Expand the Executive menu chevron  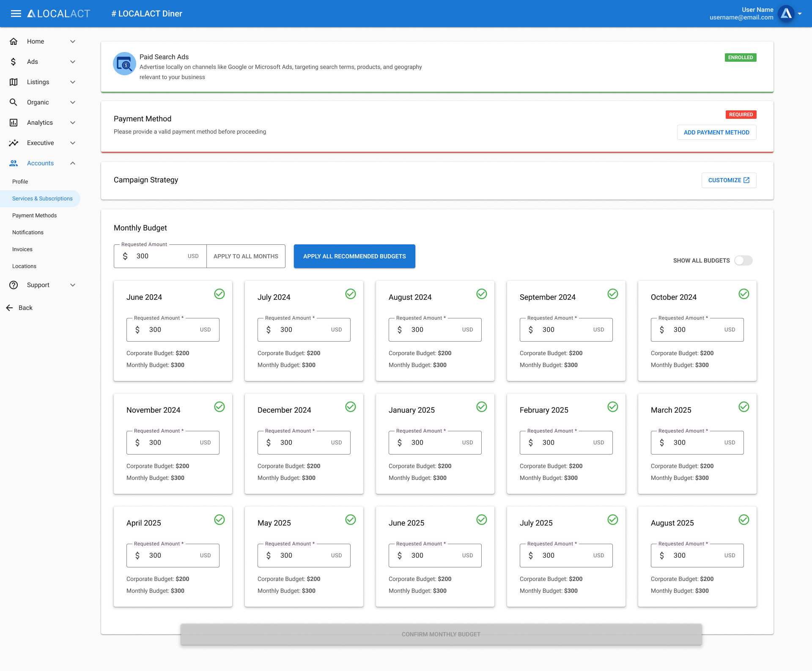[x=73, y=143]
